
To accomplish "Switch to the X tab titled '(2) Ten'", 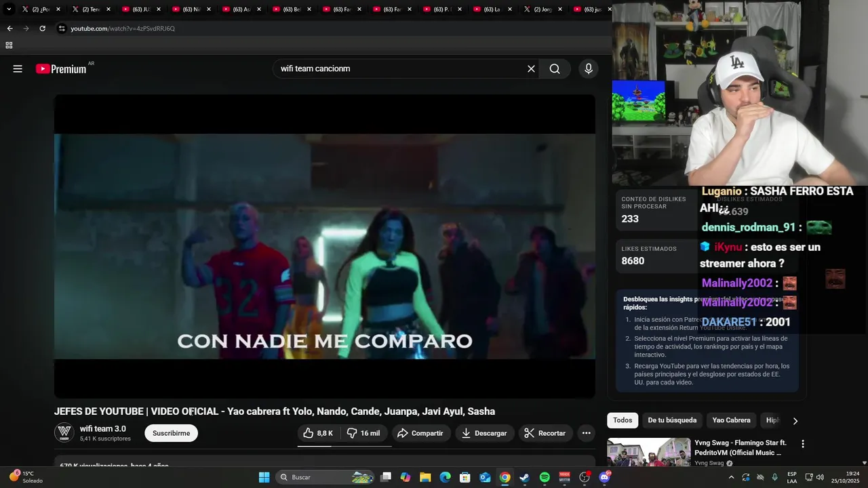I will pos(91,9).
